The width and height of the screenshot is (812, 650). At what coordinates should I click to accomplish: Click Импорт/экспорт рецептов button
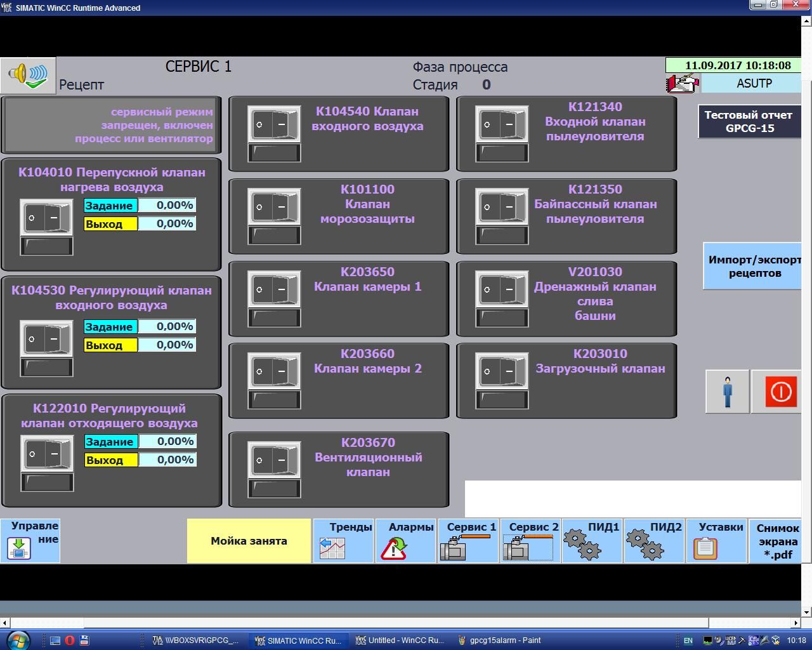point(752,267)
